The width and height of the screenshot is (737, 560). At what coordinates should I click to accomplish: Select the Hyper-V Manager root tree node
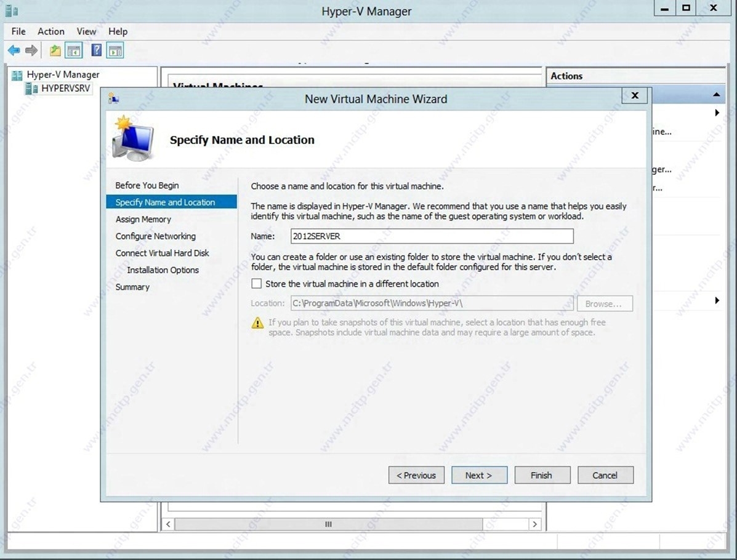coord(63,74)
